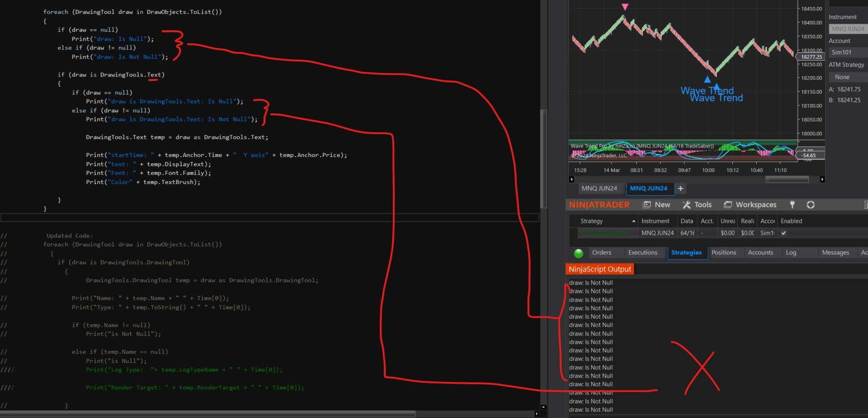
Task: Click the Acct. column header
Action: (x=707, y=221)
